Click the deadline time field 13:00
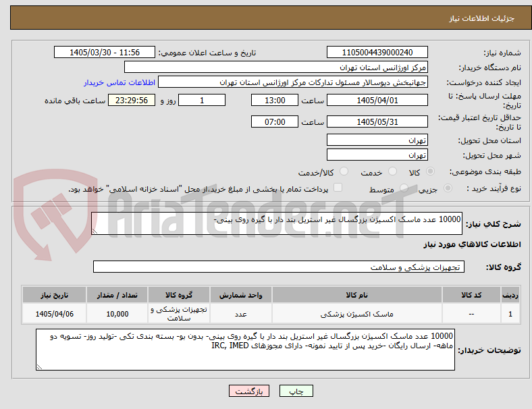This screenshot has height=409, width=532. (x=275, y=101)
